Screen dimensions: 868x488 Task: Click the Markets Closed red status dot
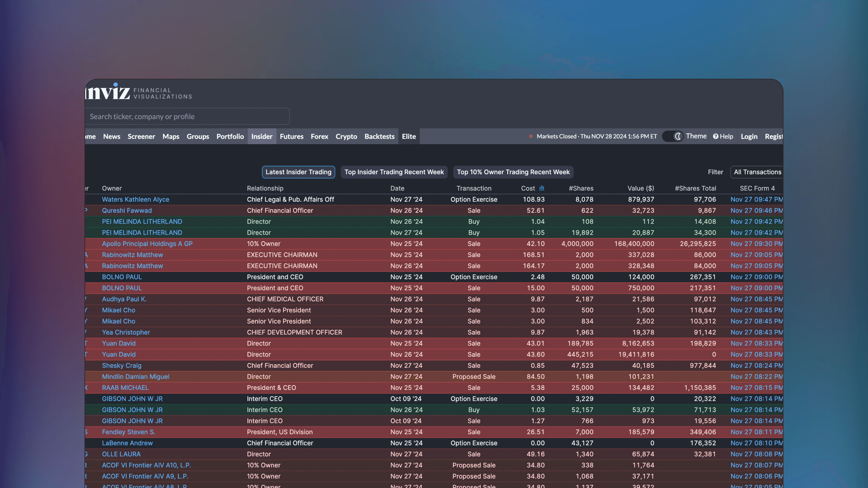(x=531, y=136)
